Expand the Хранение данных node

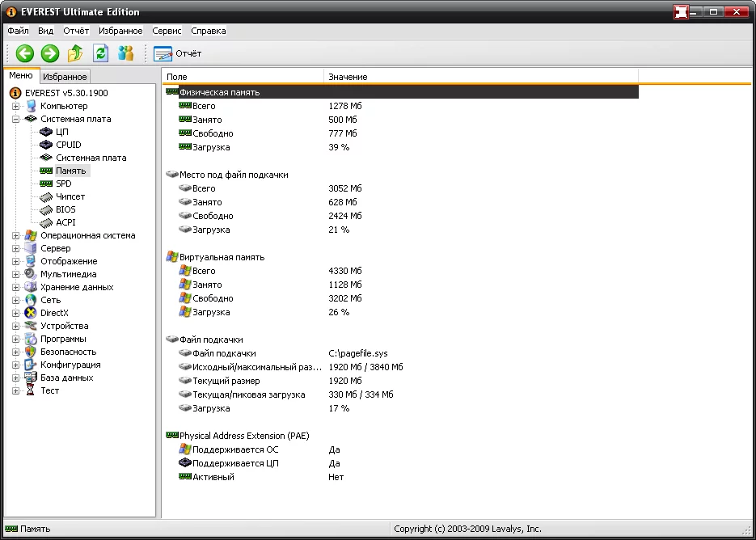click(15, 288)
